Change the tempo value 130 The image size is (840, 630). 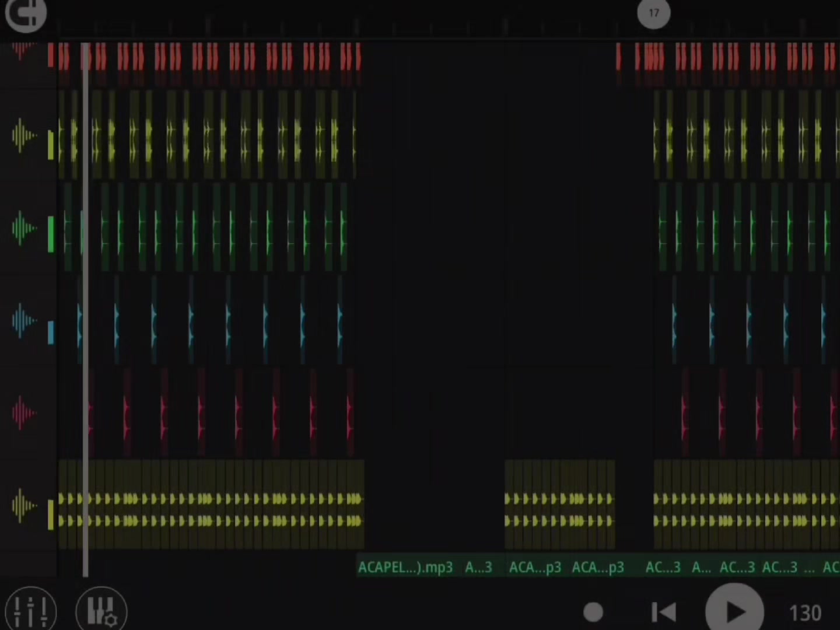click(805, 613)
